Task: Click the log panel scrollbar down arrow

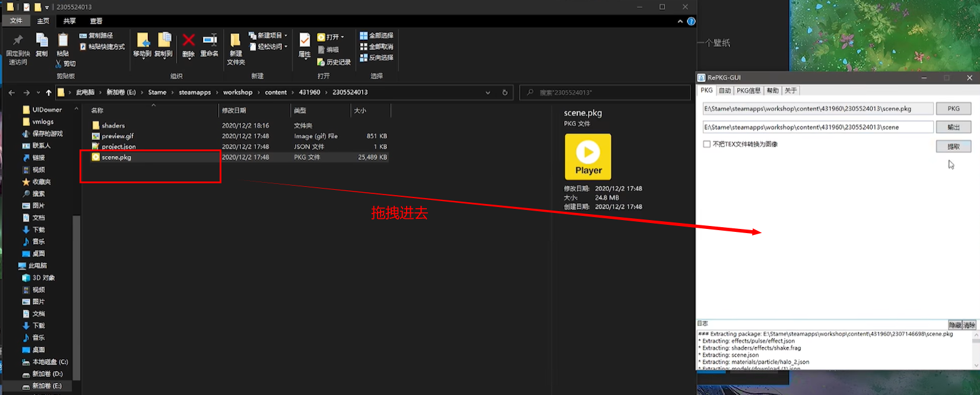Action: [x=975, y=365]
